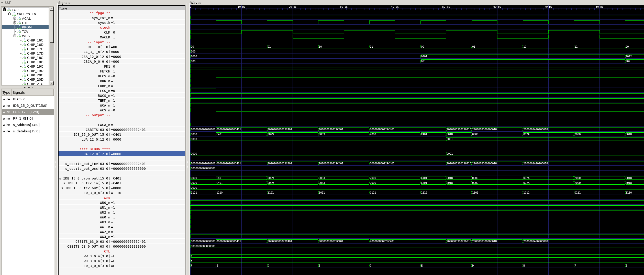Viewport: 644px width, 275px height.
Task: Click the module icon beside CHIP_17D
Action: coord(24,54)
